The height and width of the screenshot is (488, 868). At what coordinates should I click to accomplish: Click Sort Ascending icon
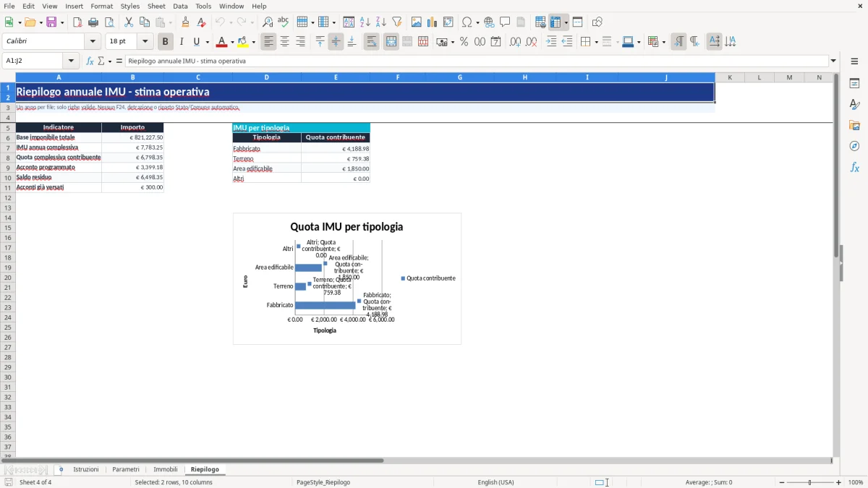tap(365, 22)
